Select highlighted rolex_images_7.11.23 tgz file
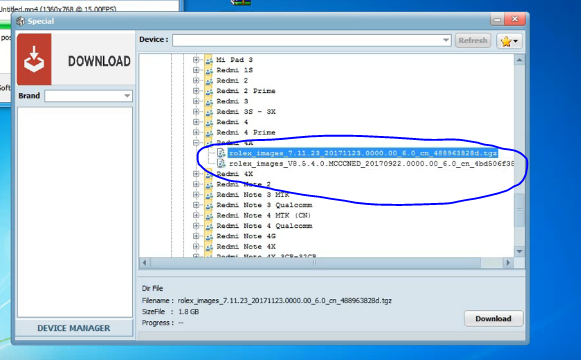The height and width of the screenshot is (360, 581). pyautogui.click(x=363, y=153)
